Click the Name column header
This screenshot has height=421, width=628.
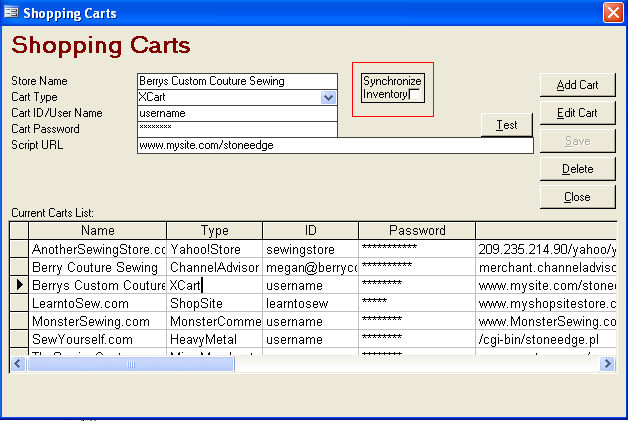coord(97,230)
